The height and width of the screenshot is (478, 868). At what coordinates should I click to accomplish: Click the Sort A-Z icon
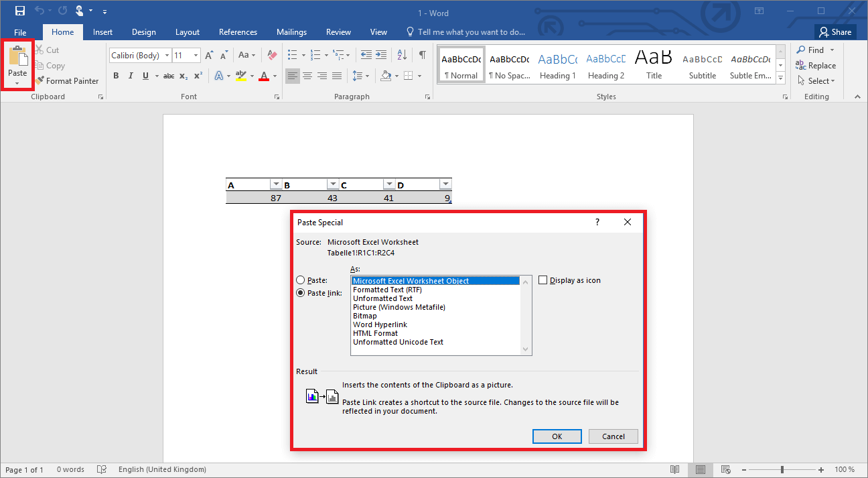click(402, 55)
